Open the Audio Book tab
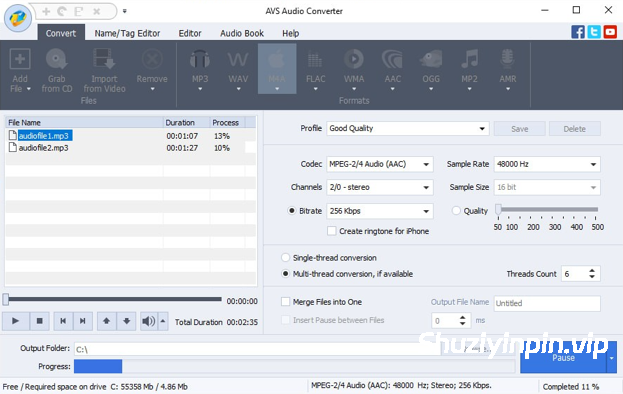 (242, 33)
